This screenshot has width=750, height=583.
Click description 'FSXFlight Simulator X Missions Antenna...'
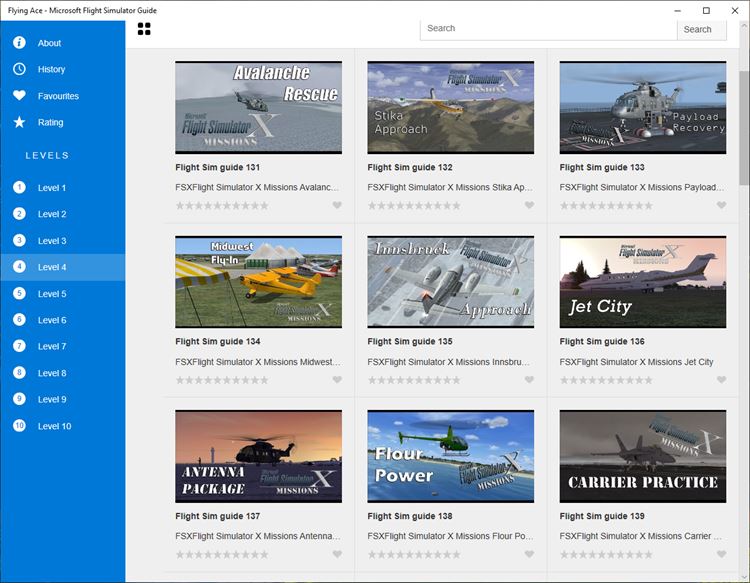(258, 536)
